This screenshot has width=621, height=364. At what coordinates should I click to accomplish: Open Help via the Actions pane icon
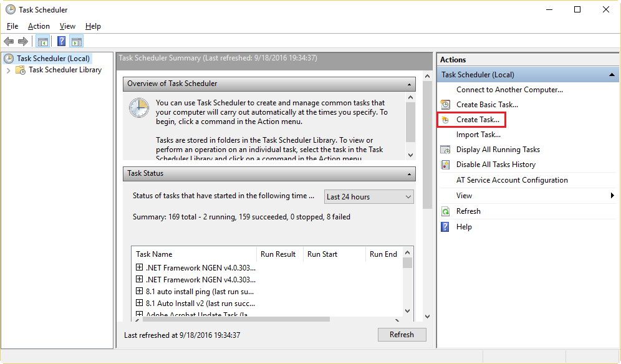pos(445,226)
